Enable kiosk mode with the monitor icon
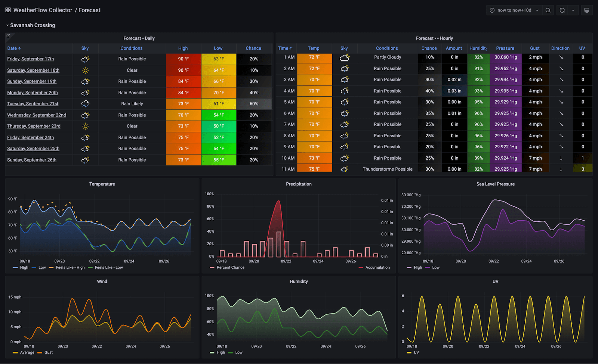This screenshot has width=598, height=364. pyautogui.click(x=587, y=10)
